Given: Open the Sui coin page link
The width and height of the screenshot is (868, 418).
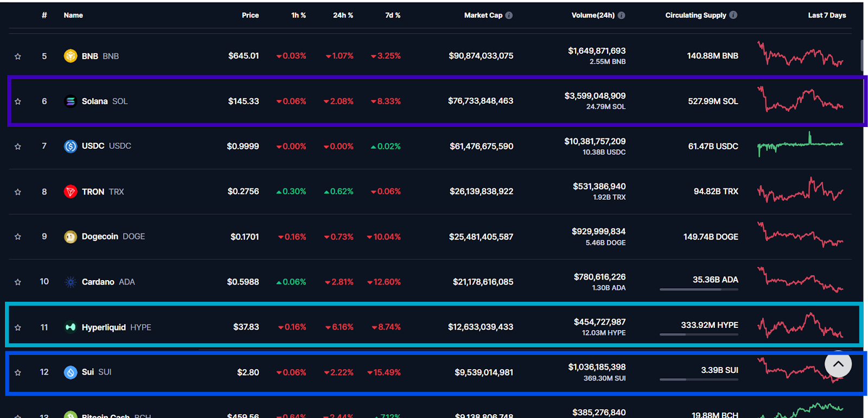Looking at the screenshot, I should pos(97,372).
